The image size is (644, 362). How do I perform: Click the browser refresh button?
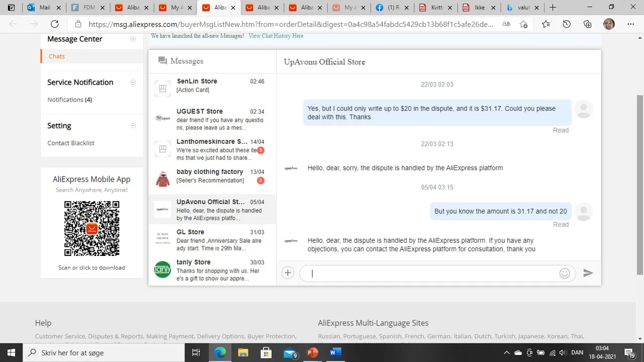[x=54, y=24]
